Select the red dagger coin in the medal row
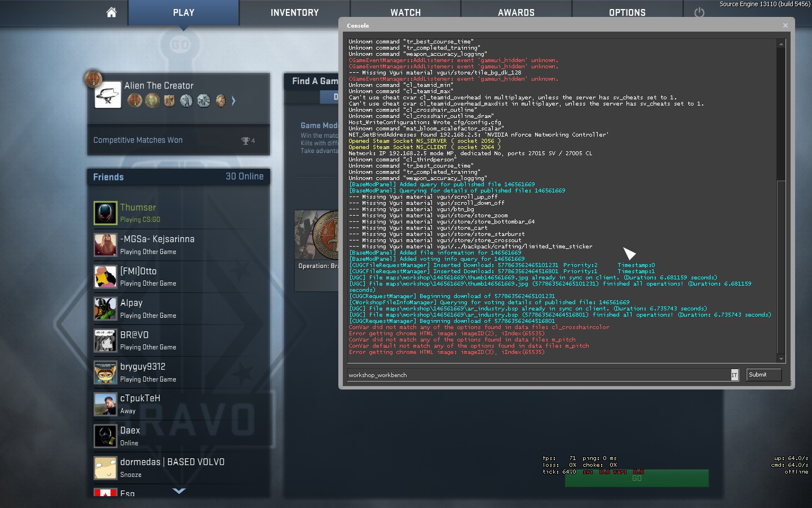812x508 pixels. (135, 100)
